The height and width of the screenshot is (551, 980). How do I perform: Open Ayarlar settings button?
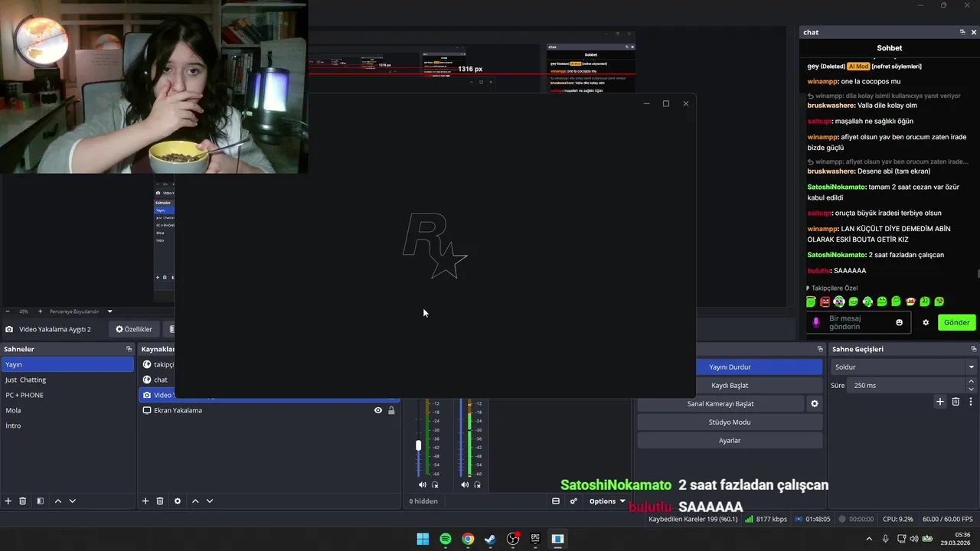click(x=730, y=440)
